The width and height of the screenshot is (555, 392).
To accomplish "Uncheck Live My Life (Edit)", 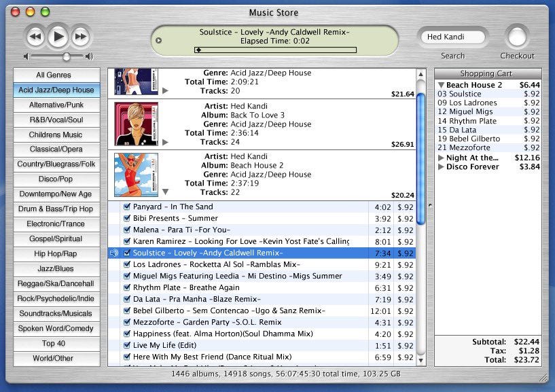I will click(127, 345).
